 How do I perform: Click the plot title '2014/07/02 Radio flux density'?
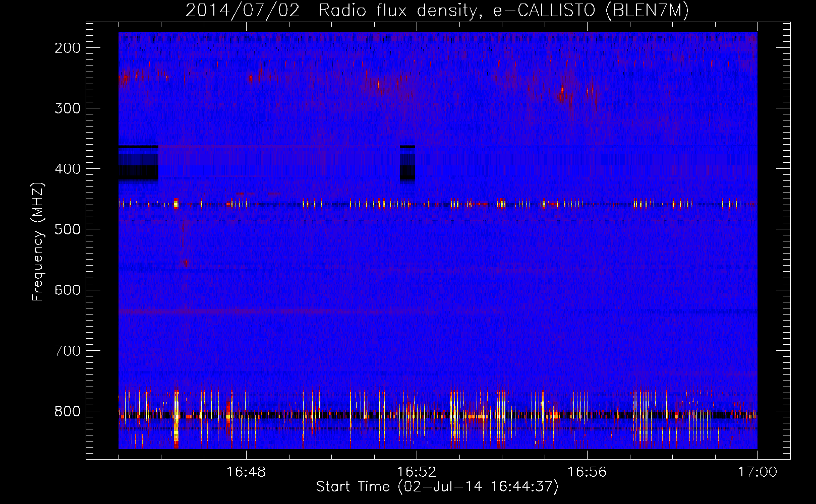click(437, 10)
